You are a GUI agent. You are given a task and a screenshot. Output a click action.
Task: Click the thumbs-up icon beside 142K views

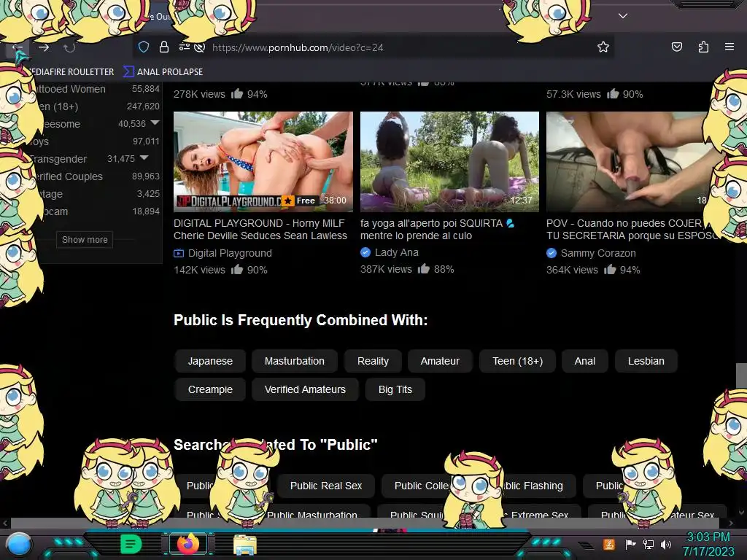(x=237, y=269)
